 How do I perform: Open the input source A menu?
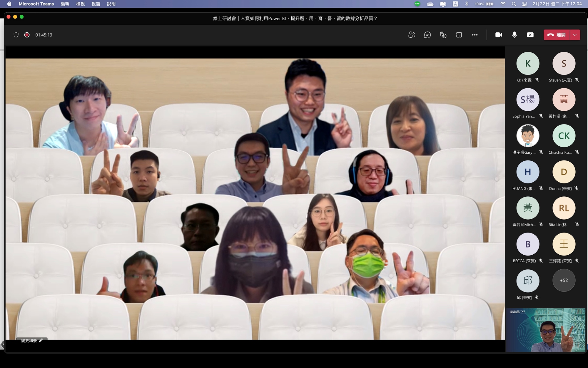pyautogui.click(x=455, y=4)
